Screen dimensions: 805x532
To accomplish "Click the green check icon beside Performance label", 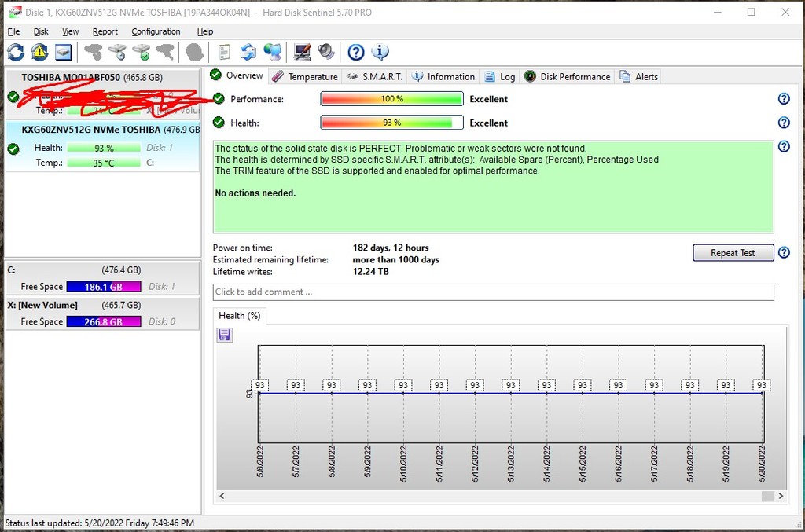I will 219,98.
